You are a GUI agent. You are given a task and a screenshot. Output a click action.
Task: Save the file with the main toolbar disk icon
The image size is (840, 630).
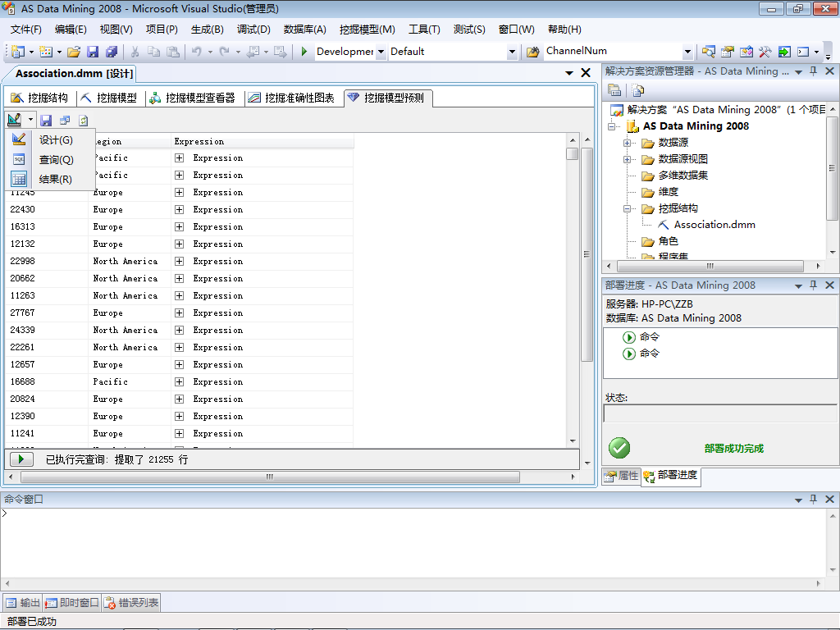point(93,52)
